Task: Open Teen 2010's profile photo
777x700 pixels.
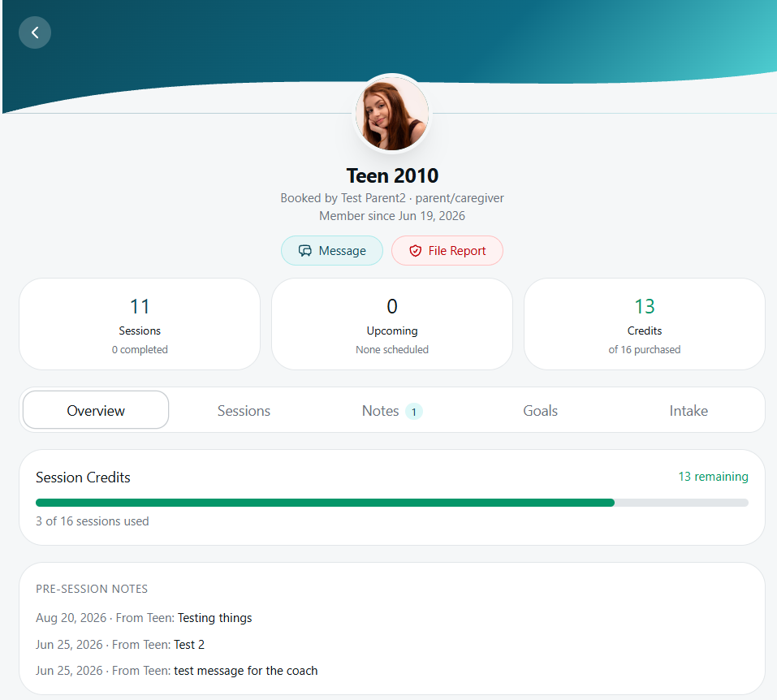Action: tap(392, 114)
